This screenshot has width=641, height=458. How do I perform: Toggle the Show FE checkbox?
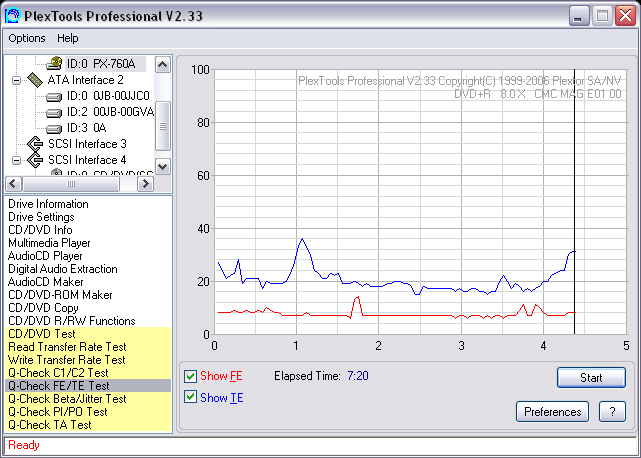[190, 376]
